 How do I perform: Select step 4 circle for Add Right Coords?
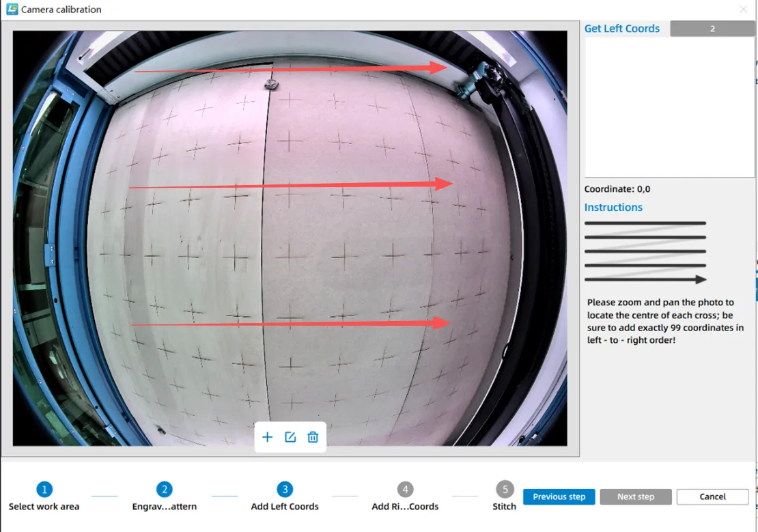click(405, 489)
